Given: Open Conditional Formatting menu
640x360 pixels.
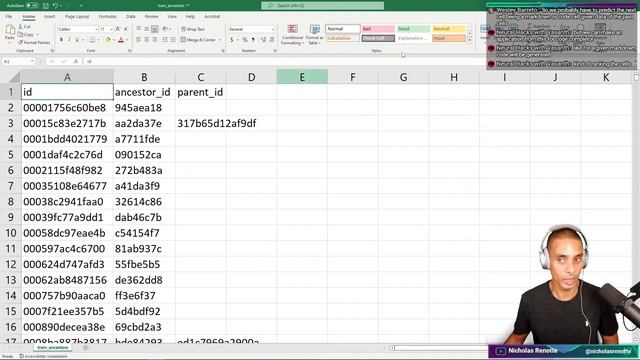Looking at the screenshot, I should (x=292, y=34).
